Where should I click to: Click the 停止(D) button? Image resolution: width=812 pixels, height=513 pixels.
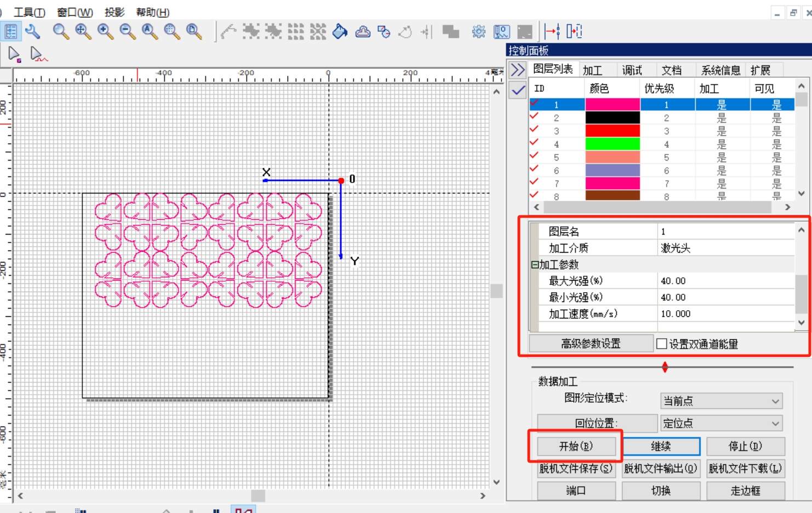pyautogui.click(x=745, y=446)
